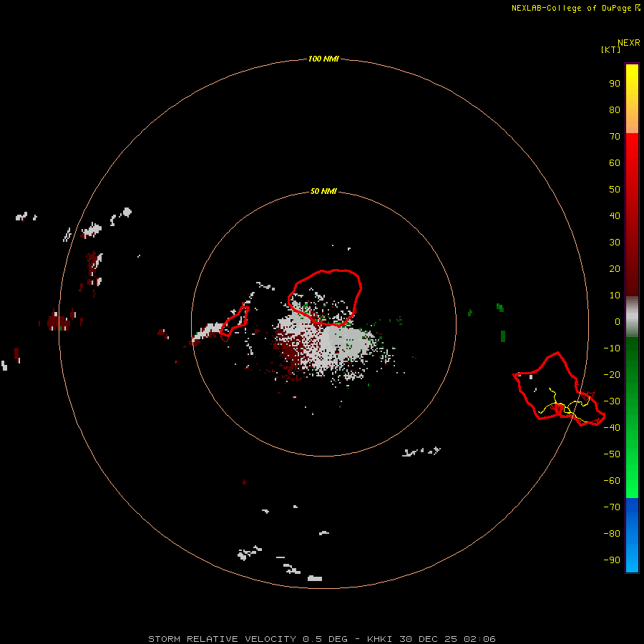Select the positive 70 knot scale value
644x644 pixels.
click(615, 137)
